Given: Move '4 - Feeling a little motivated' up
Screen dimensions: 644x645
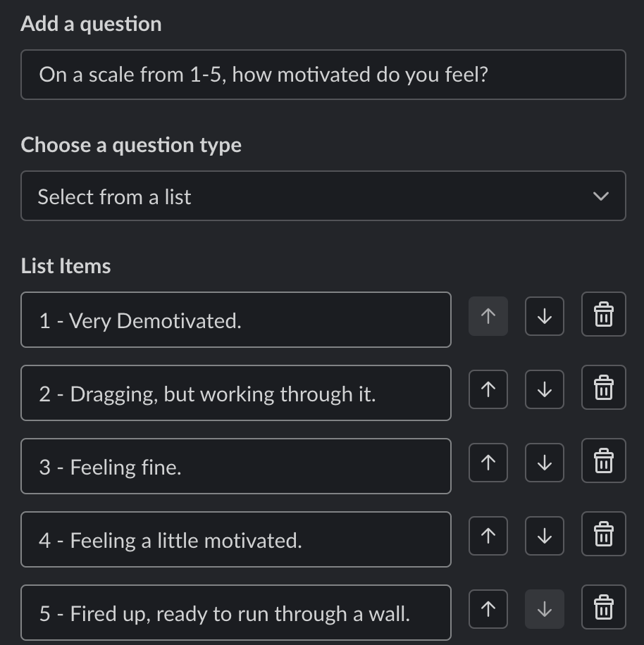Looking at the screenshot, I should (488, 536).
